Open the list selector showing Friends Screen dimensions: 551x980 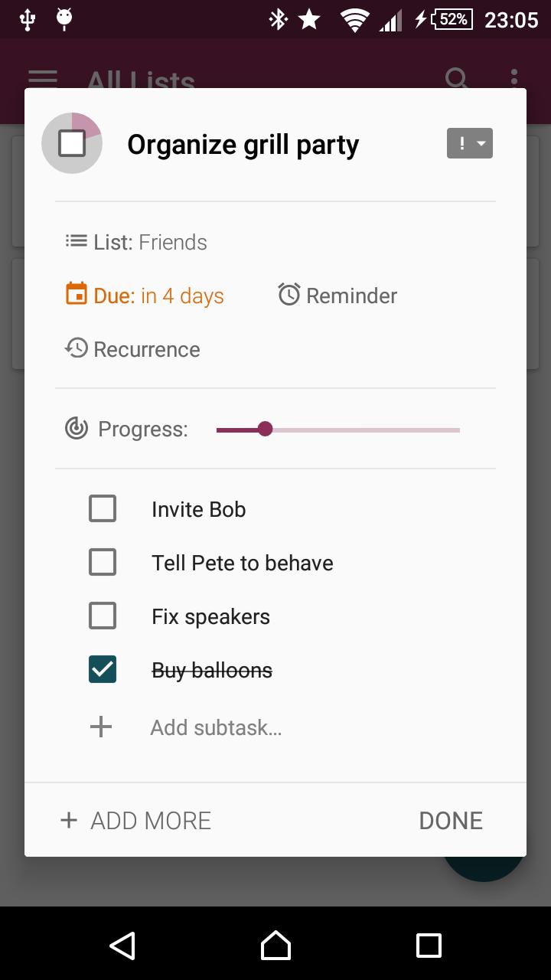tap(150, 242)
